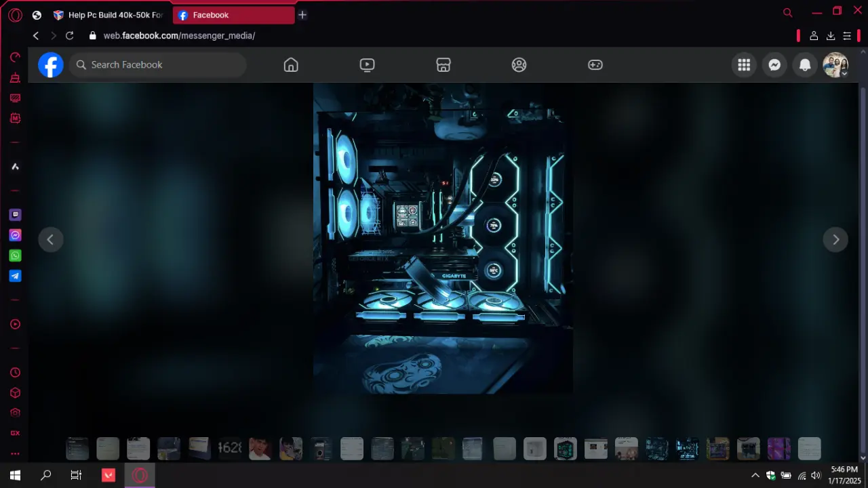This screenshot has width=868, height=488.
Task: Open a new tab with plus button
Action: point(302,15)
